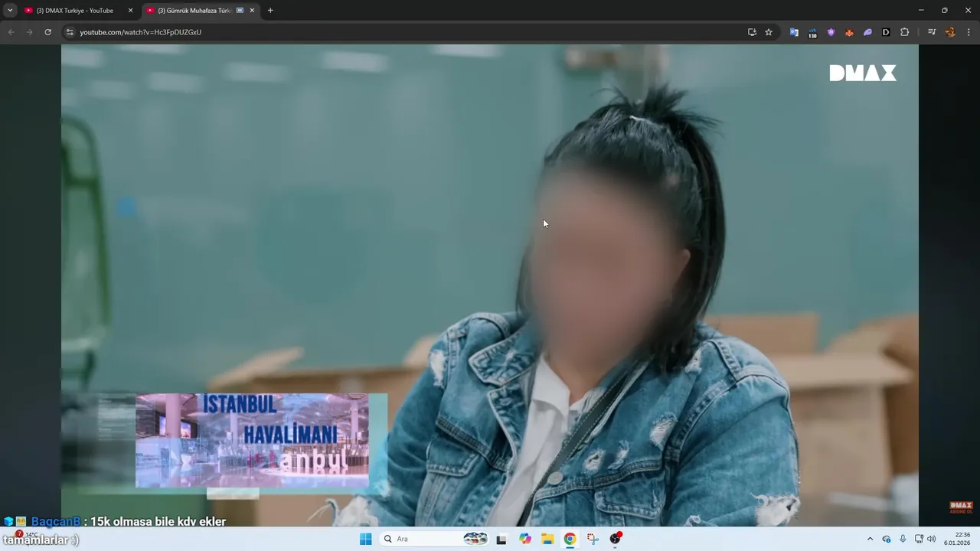Viewport: 980px width, 551px height.
Task: Open the black D extension
Action: (886, 32)
